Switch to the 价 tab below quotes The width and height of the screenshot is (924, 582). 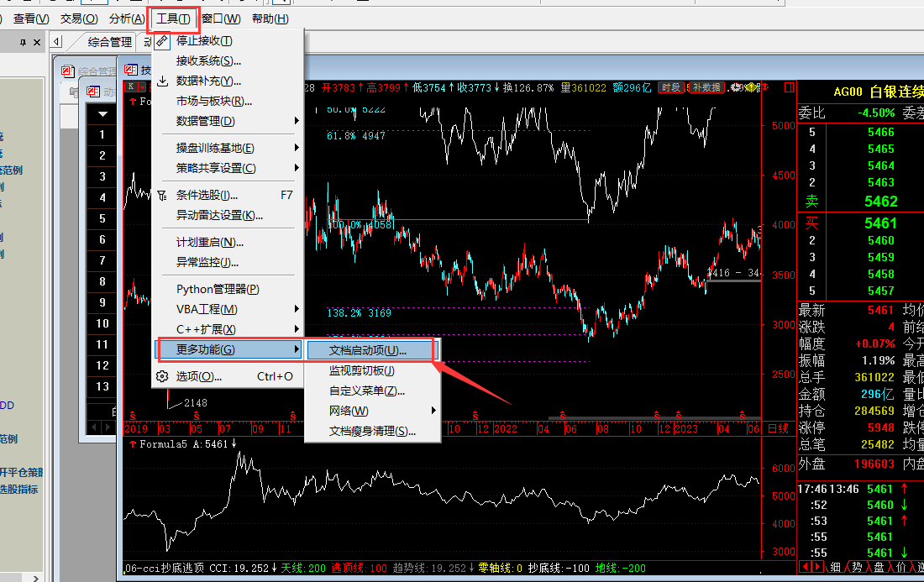click(901, 567)
